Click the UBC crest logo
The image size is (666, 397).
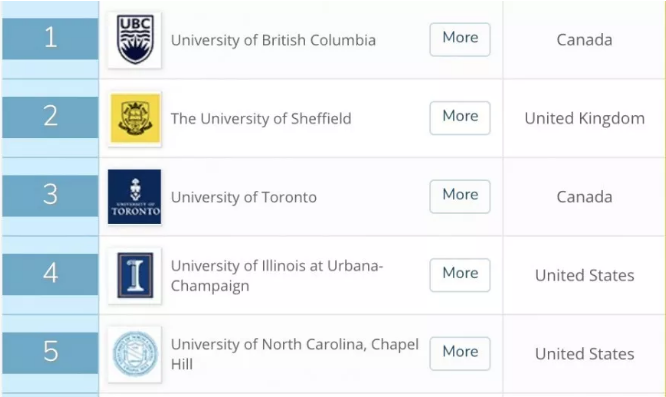pos(135,40)
